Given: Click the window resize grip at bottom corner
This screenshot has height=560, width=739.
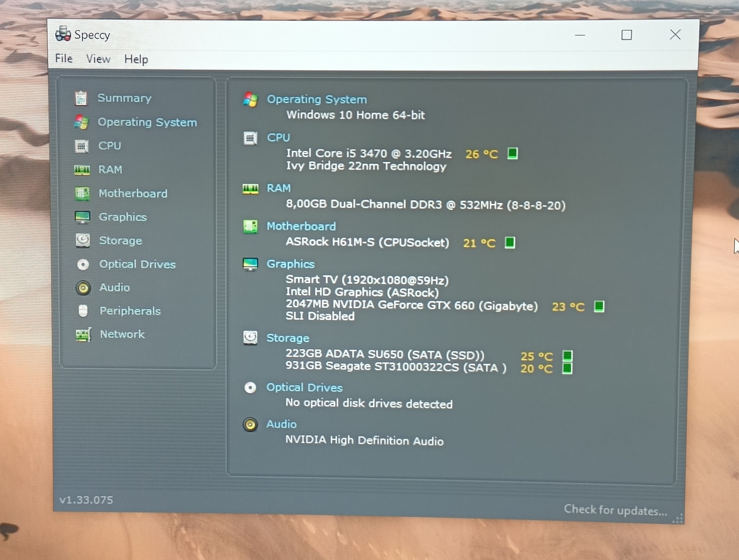Looking at the screenshot, I should click(678, 518).
